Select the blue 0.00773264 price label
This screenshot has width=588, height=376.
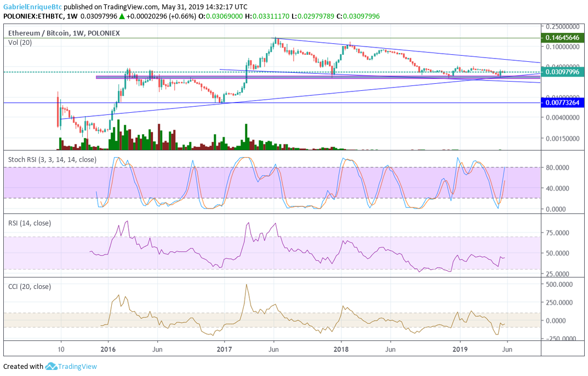point(562,102)
